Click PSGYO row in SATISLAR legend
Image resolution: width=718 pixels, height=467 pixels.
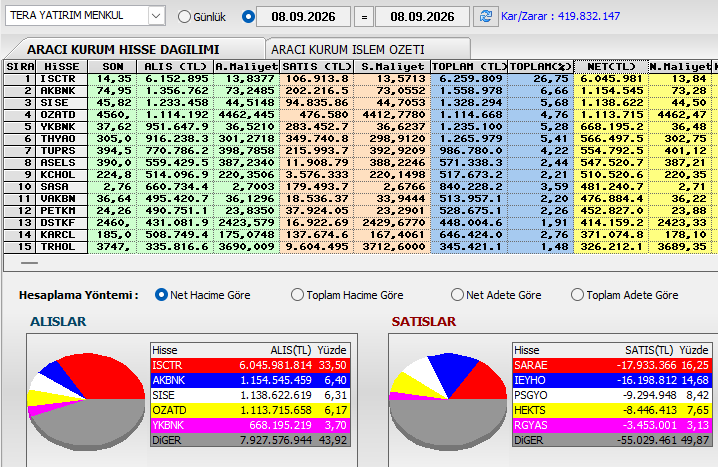coord(612,395)
